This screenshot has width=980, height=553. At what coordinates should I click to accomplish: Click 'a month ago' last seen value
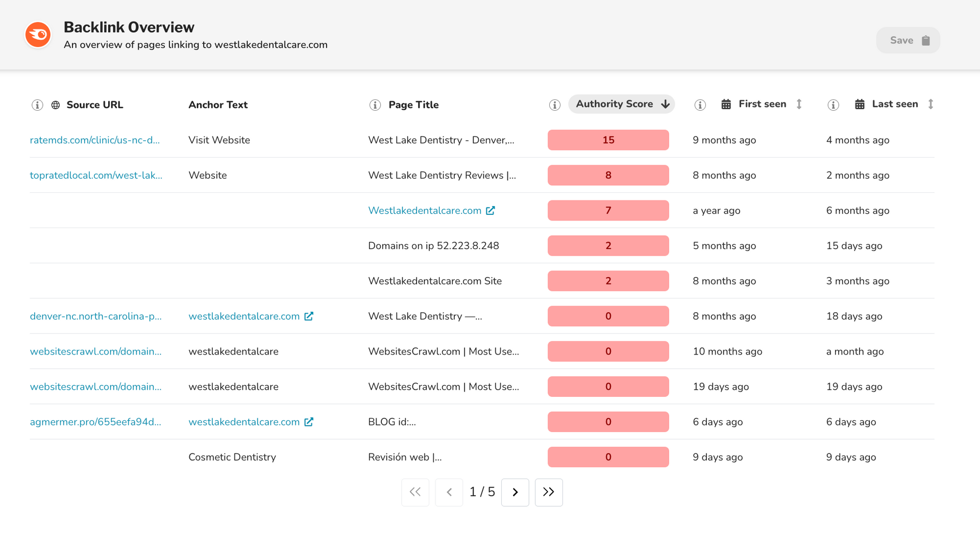pyautogui.click(x=855, y=351)
